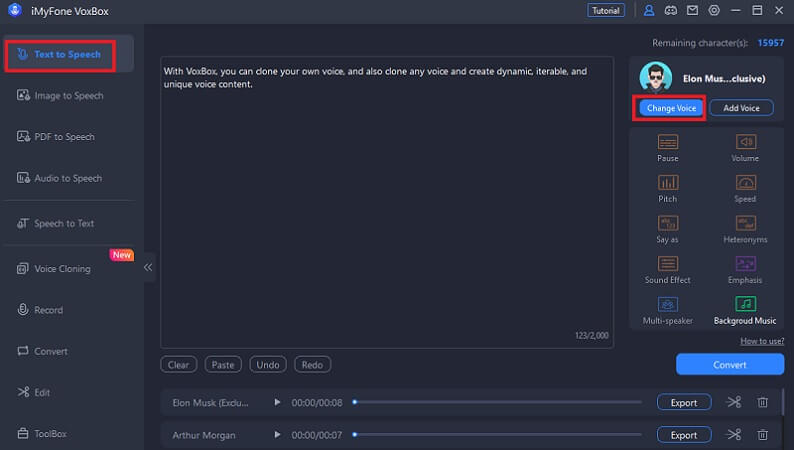
Task: Open the Sound Effect tool
Action: 667,269
